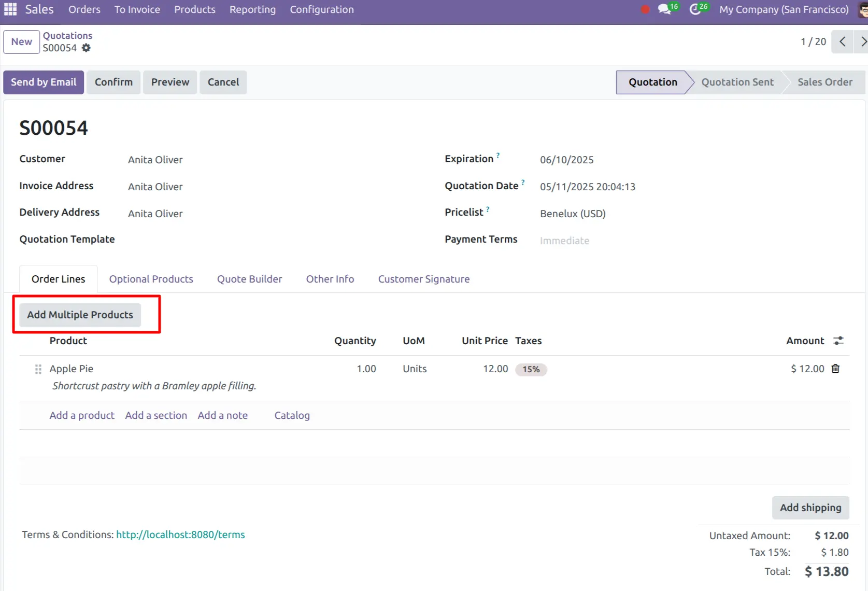Open the localhost terms link
The width and height of the screenshot is (868, 591).
tap(180, 534)
